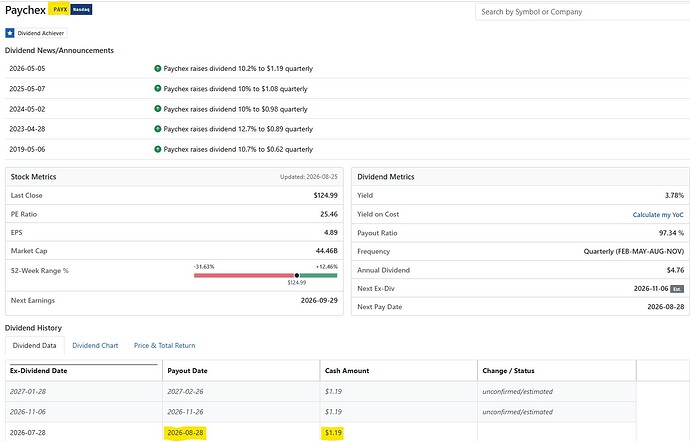Viewport: 690px width, 442px height.
Task: Click news date 2025-05-07
Action: click(27, 89)
